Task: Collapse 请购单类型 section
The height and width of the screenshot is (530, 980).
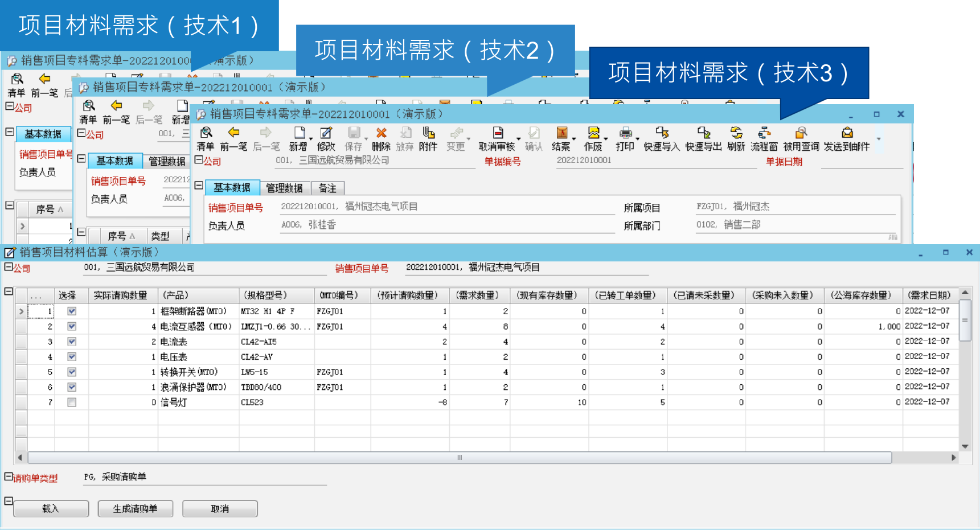Action: (9, 476)
